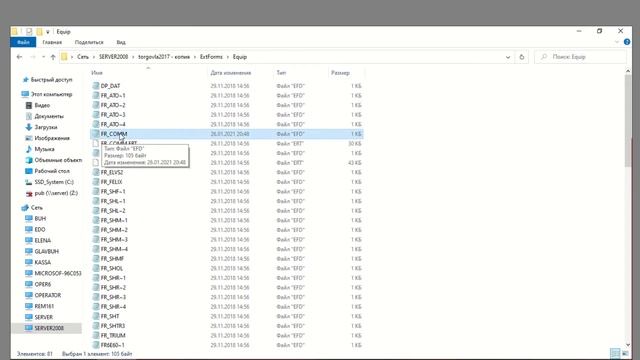Select file name FR_COMM
The image size is (640, 360).
point(114,134)
